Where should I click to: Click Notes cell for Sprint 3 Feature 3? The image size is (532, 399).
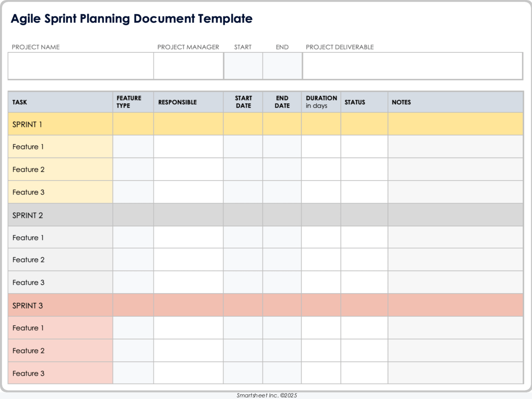[x=455, y=373]
